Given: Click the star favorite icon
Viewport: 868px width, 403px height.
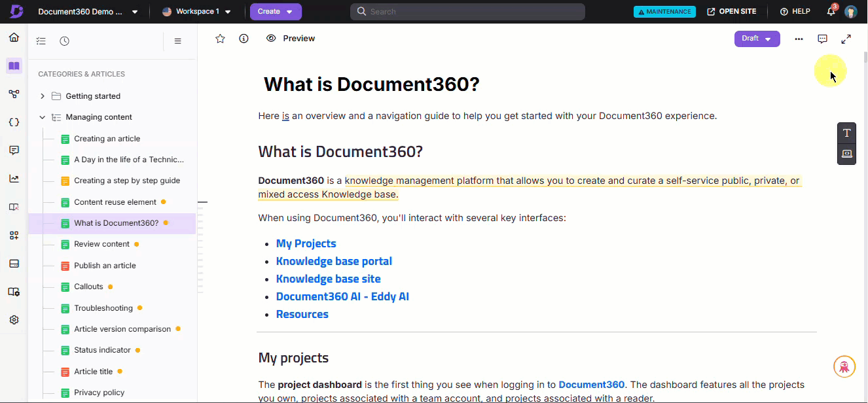Looking at the screenshot, I should coord(220,39).
